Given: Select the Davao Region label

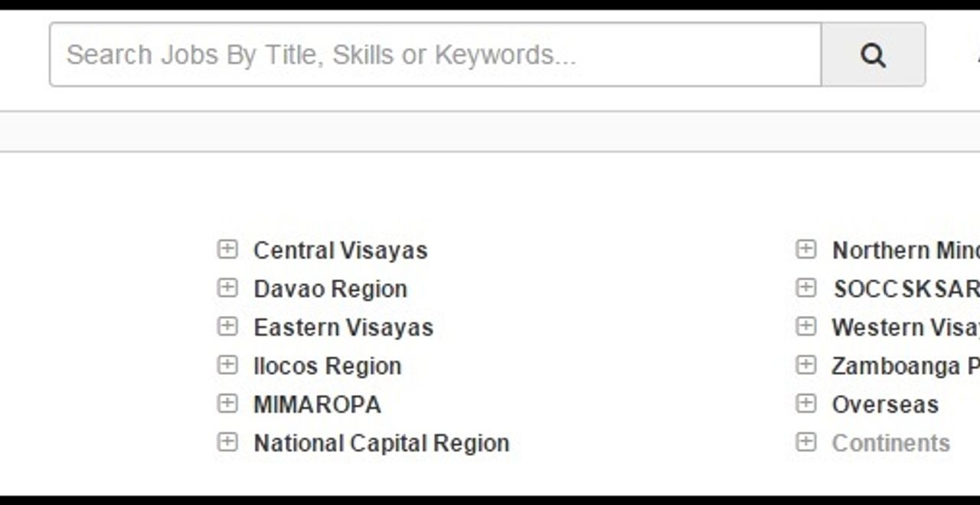Looking at the screenshot, I should 330,288.
